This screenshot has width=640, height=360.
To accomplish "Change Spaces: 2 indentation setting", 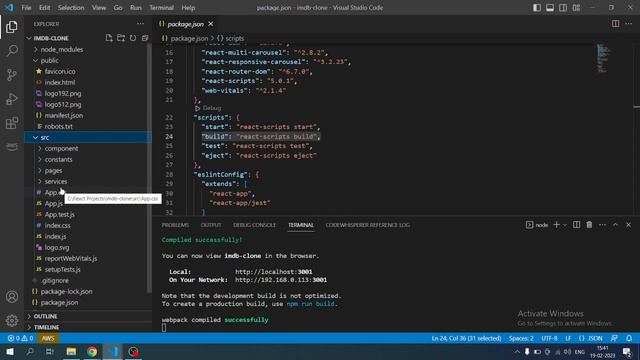I will click(521, 338).
